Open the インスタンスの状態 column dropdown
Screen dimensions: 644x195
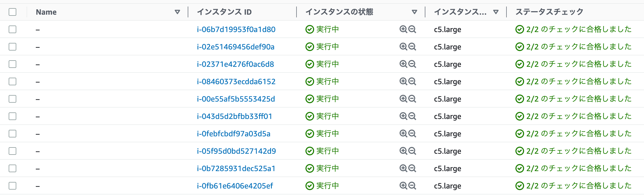(415, 12)
